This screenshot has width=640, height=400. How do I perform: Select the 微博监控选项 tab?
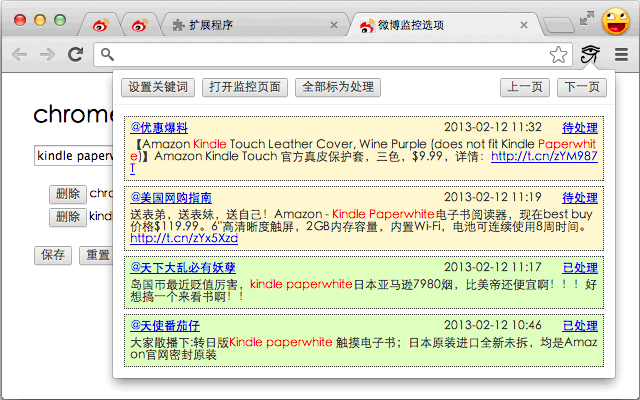[x=445, y=25]
